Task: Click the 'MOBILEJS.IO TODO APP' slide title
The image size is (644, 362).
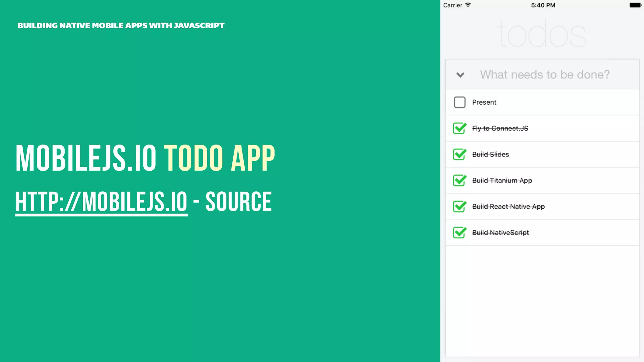Action: [x=145, y=158]
